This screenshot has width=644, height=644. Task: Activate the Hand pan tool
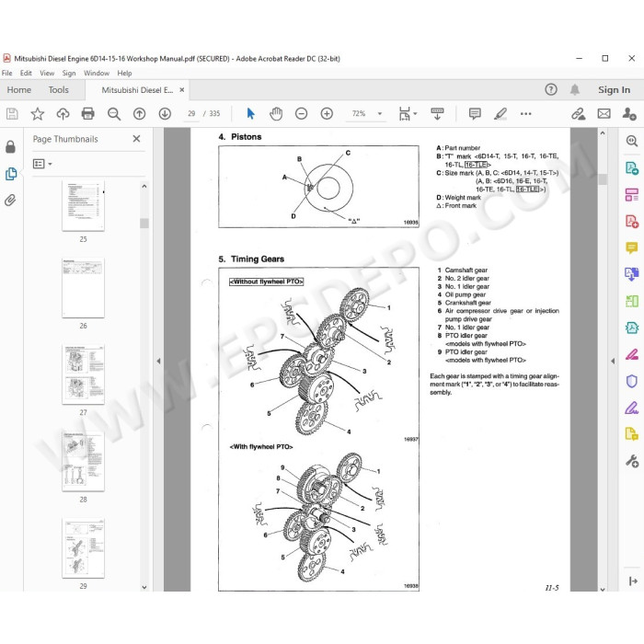point(276,113)
